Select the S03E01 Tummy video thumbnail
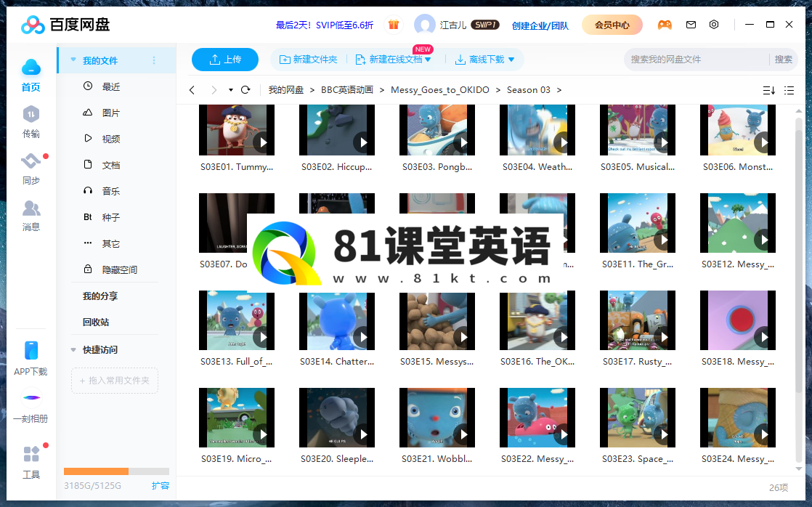812x507 pixels. (237, 130)
